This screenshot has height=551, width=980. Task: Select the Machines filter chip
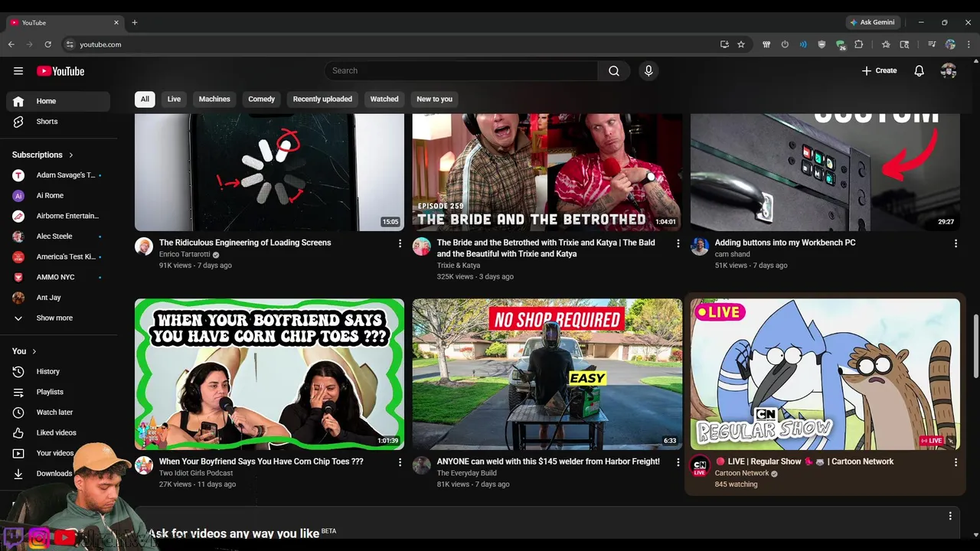(x=214, y=99)
